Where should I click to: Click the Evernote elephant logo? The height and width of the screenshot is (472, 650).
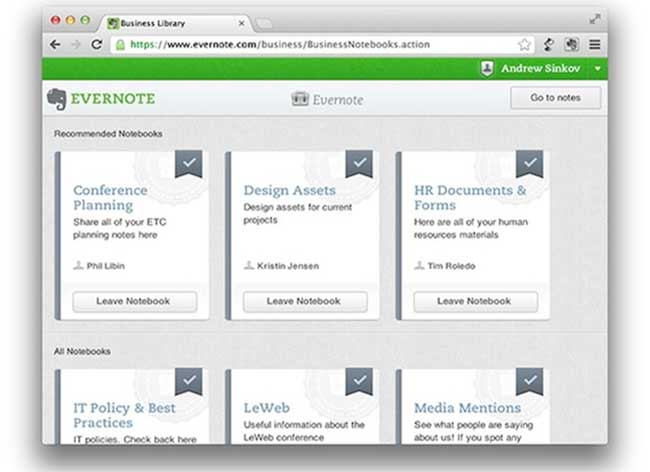click(x=57, y=99)
